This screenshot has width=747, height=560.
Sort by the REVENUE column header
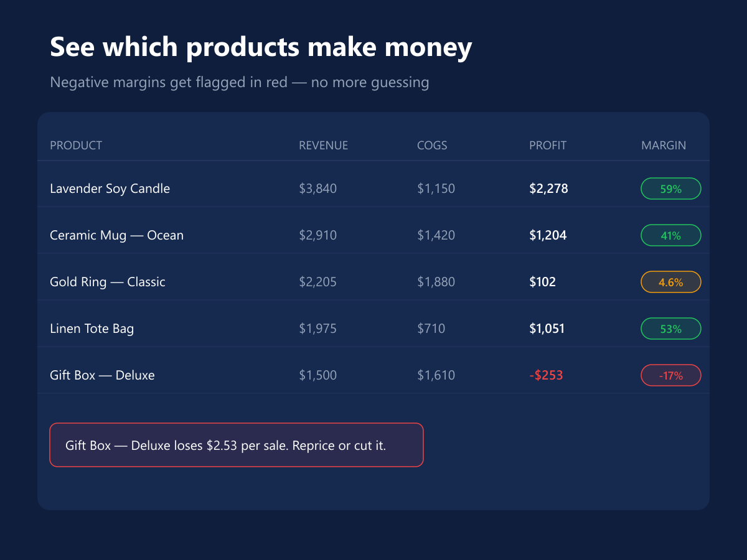(x=324, y=146)
